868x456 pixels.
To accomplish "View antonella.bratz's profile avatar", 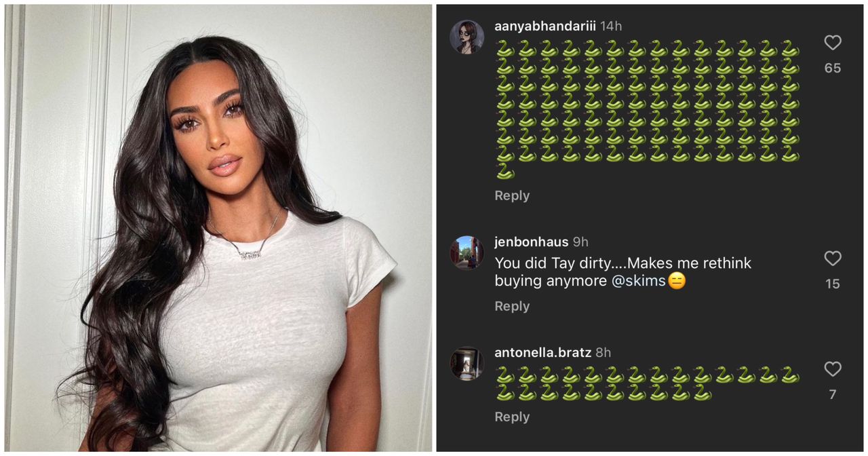I will pos(467,364).
